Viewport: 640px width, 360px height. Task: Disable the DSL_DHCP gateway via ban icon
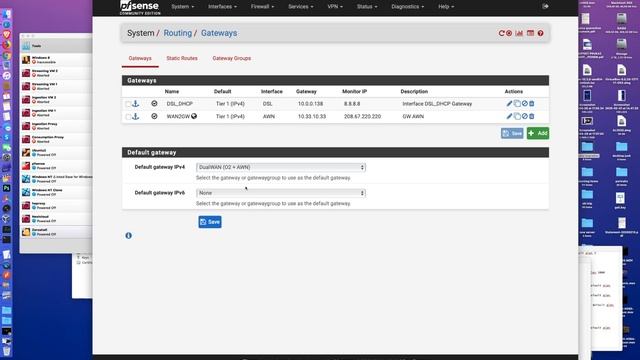coord(524,104)
